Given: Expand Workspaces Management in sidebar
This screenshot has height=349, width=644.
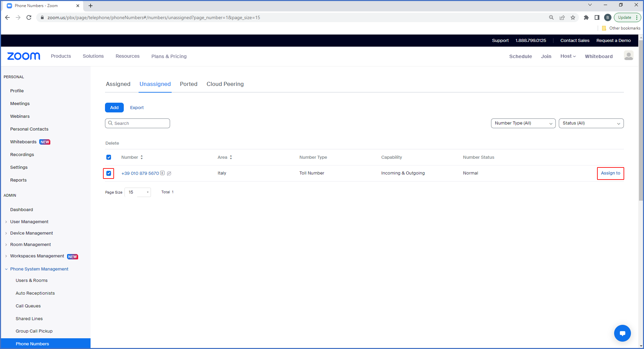Looking at the screenshot, I should [x=37, y=256].
